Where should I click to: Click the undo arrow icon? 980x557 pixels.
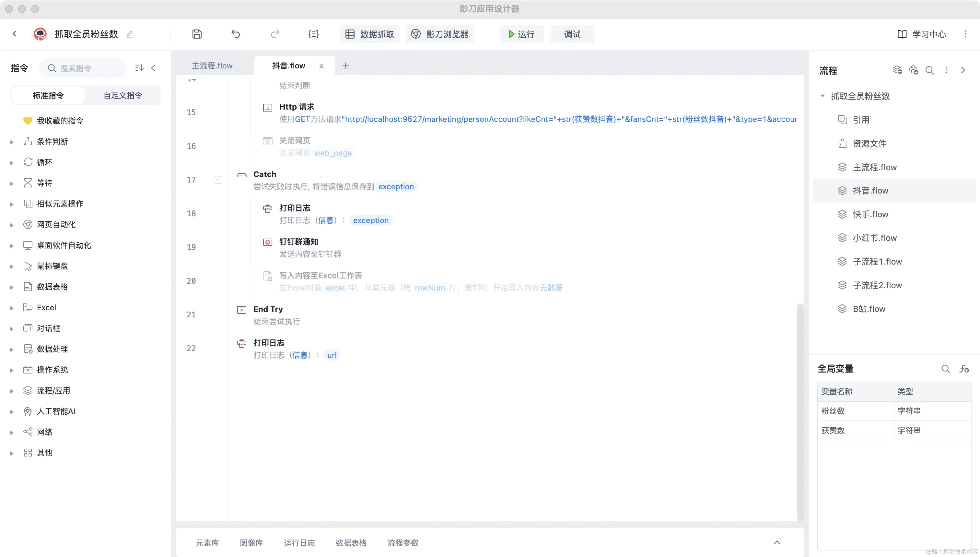point(236,34)
